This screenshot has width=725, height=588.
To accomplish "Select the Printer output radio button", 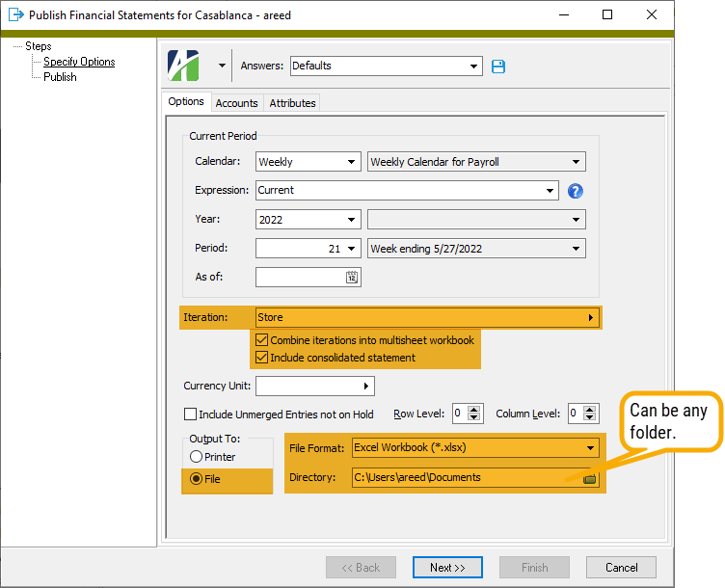I will pyautogui.click(x=196, y=457).
